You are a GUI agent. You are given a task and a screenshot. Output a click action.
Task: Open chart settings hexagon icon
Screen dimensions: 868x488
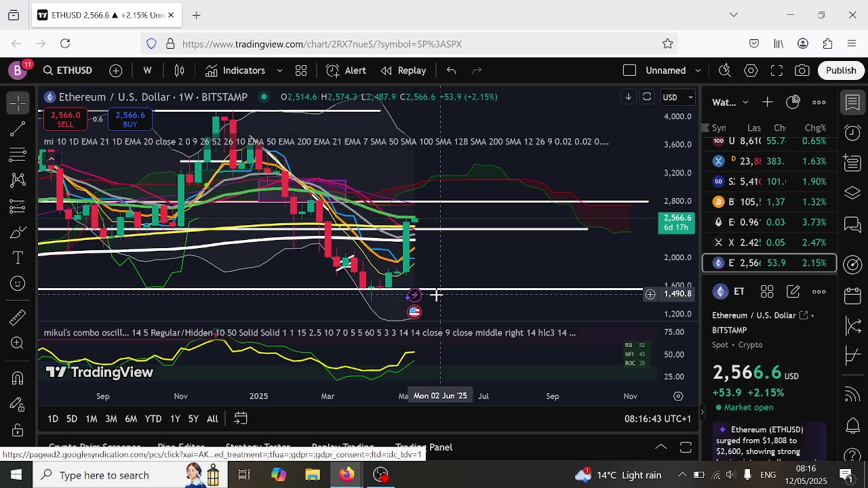pyautogui.click(x=751, y=70)
